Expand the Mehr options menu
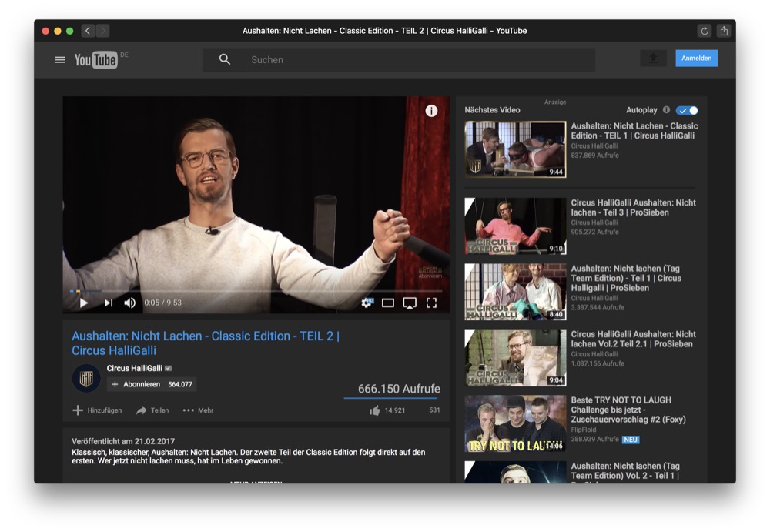This screenshot has height=532, width=770. [x=198, y=410]
